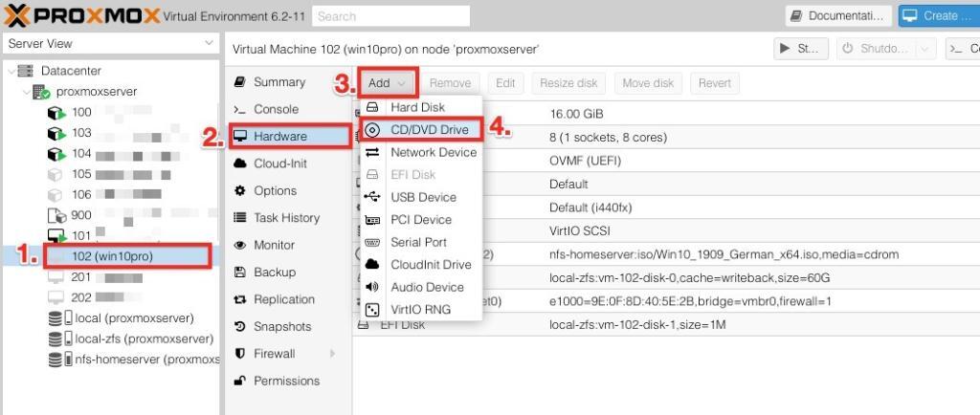Collapse the Datacenter tree node

pyautogui.click(x=11, y=71)
